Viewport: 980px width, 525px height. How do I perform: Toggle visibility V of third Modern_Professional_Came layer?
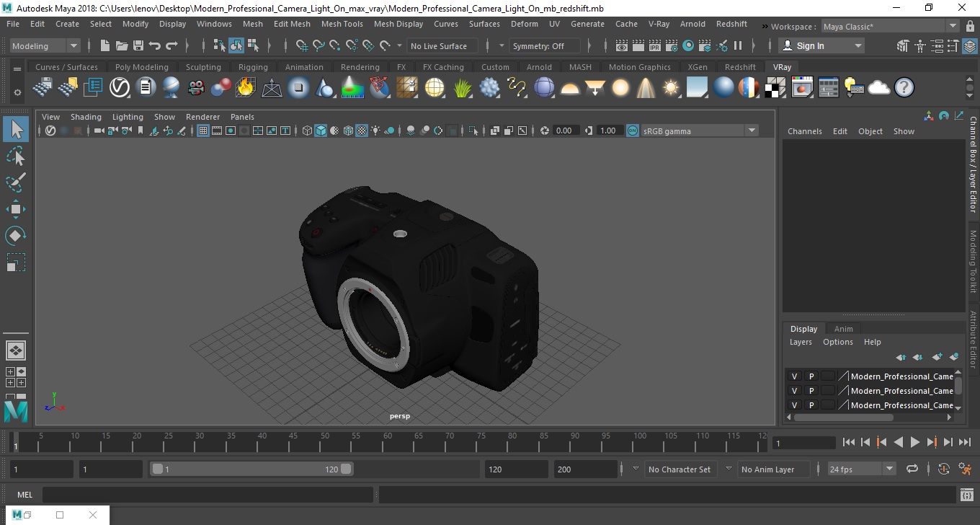[x=794, y=405]
